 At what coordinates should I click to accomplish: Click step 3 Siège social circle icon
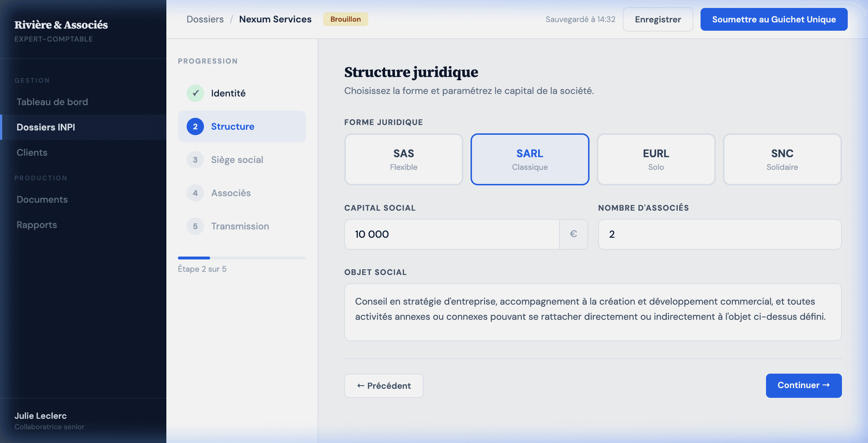point(195,160)
